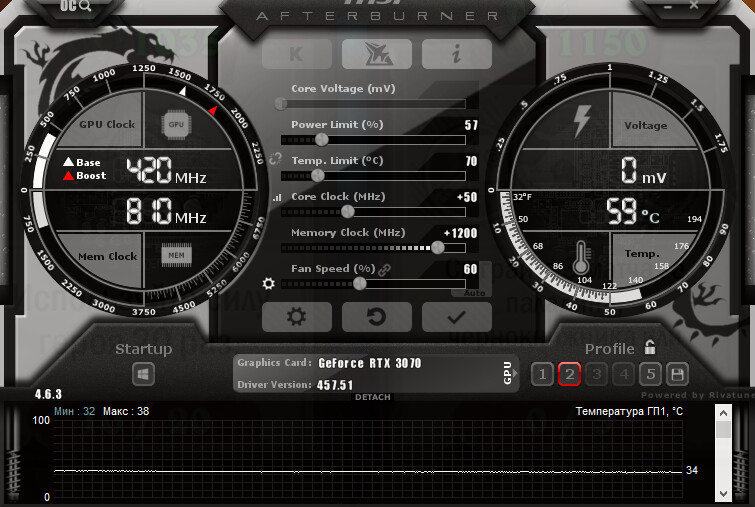Select profile slot 2

pyautogui.click(x=569, y=374)
